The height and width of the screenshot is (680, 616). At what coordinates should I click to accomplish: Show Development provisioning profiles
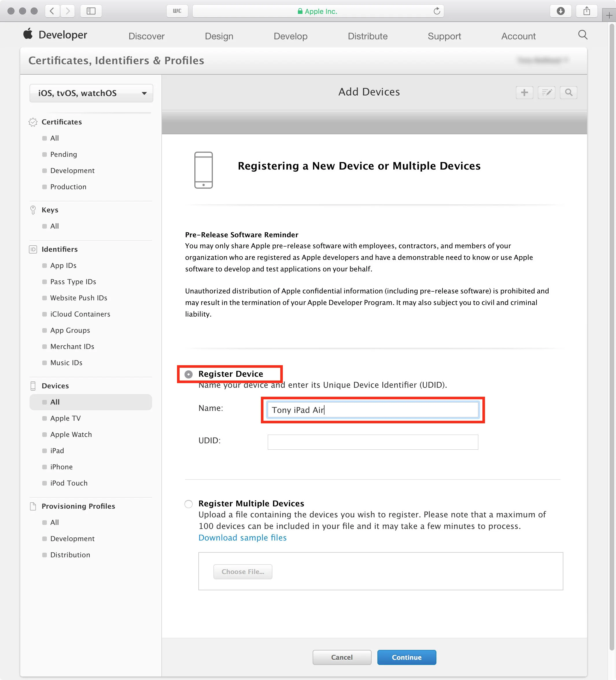(x=72, y=539)
